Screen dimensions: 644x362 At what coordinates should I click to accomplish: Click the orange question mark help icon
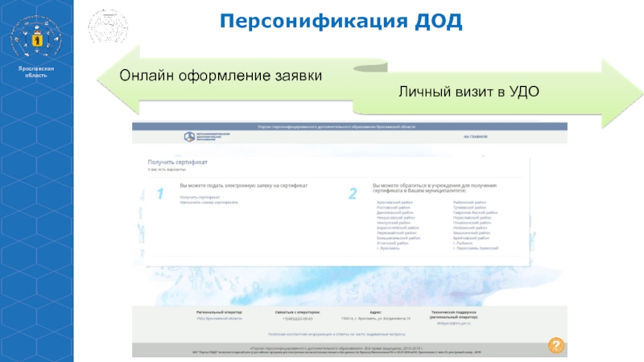pyautogui.click(x=555, y=346)
